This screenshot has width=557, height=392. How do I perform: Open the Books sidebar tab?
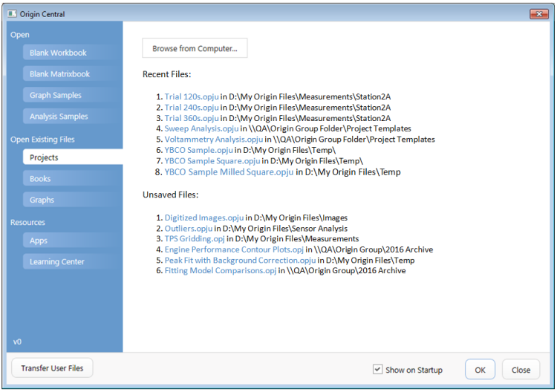[x=40, y=179]
